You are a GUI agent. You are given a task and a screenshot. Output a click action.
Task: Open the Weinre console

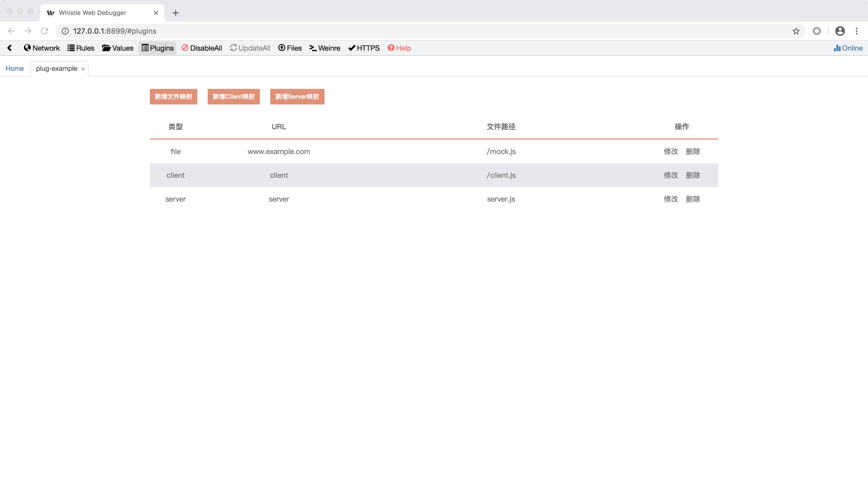pos(325,48)
